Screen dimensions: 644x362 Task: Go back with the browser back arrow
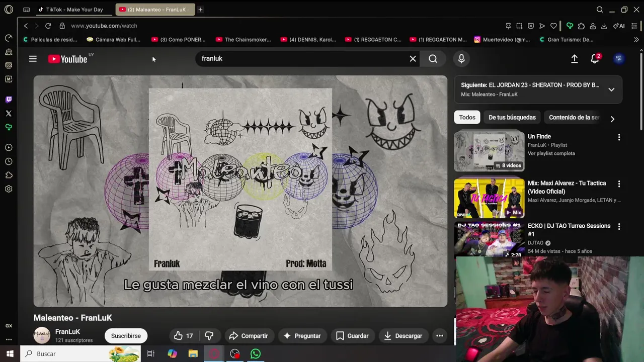(x=26, y=26)
